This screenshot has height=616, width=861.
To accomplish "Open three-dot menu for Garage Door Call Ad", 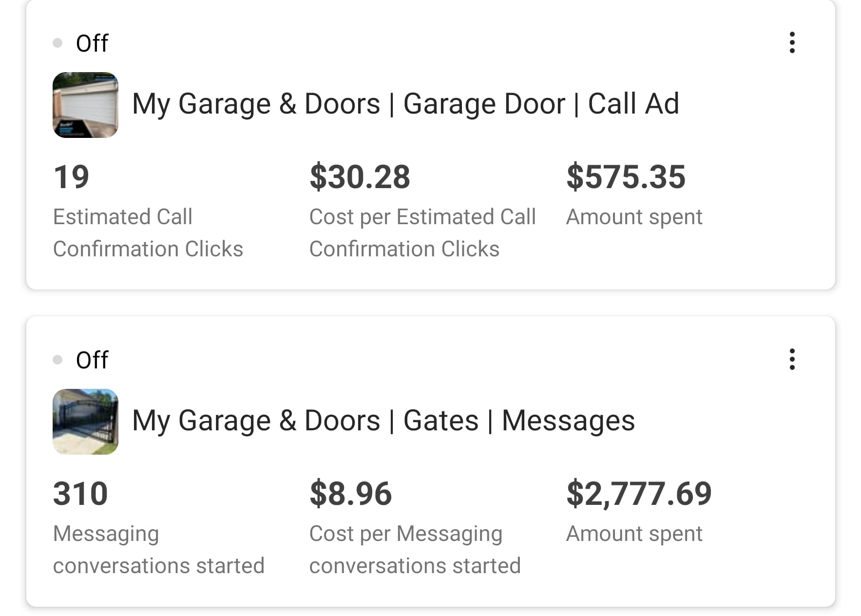I will [x=792, y=43].
